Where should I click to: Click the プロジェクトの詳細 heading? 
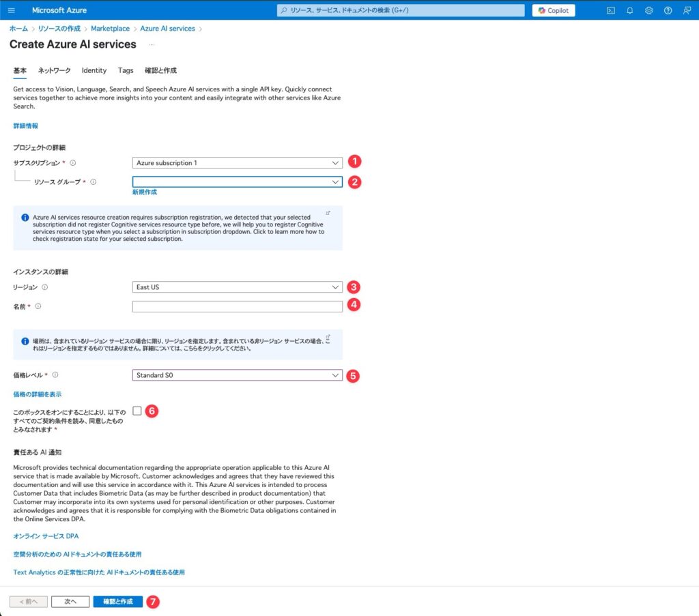click(39, 147)
